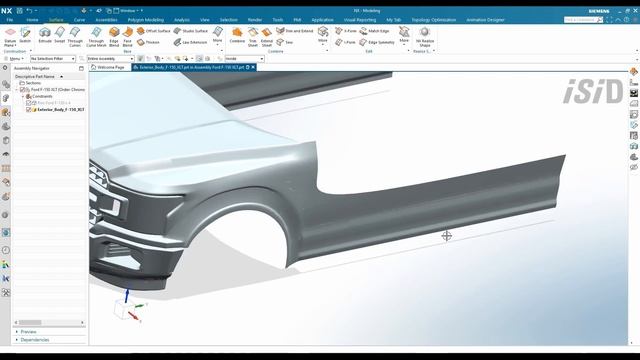
Task: Click the full screen icon near search
Action: (609, 20)
